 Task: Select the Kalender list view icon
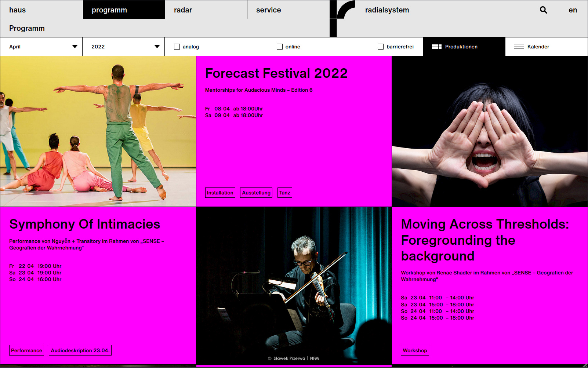pos(519,47)
